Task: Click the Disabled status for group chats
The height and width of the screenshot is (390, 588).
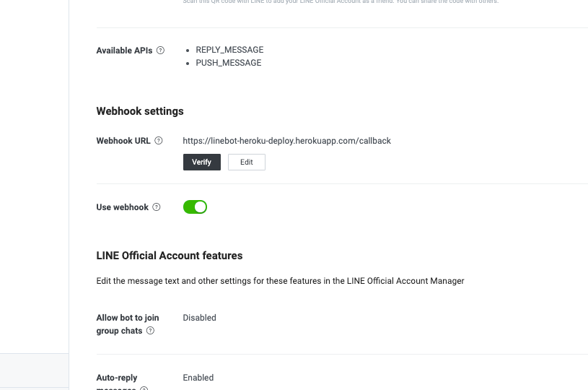Action: [x=199, y=318]
